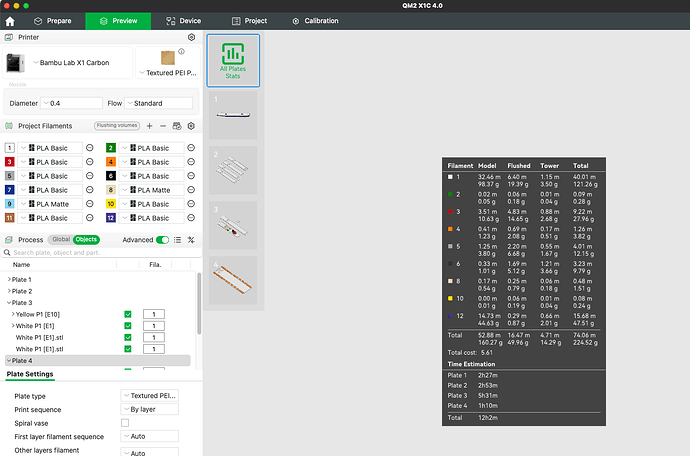The image size is (690, 456).
Task: Edit filament 5 PLA Basic preset
Action: tap(90, 176)
